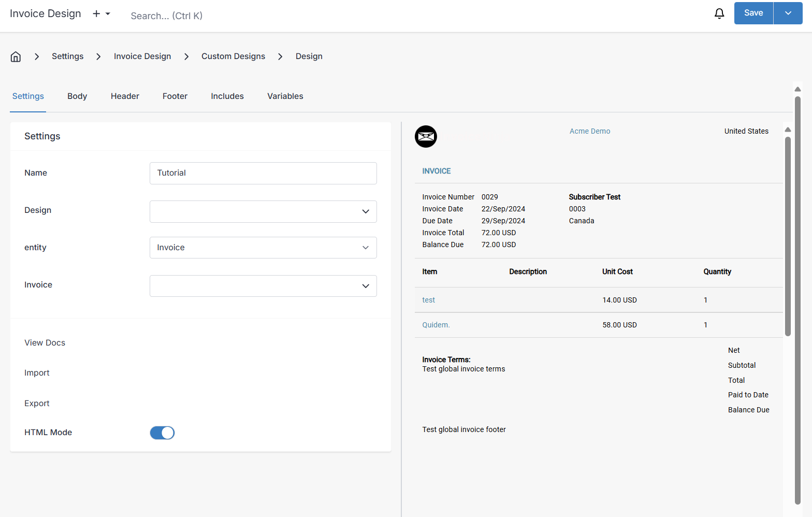812x517 pixels.
Task: Click the Paid to Date label
Action: [748, 395]
